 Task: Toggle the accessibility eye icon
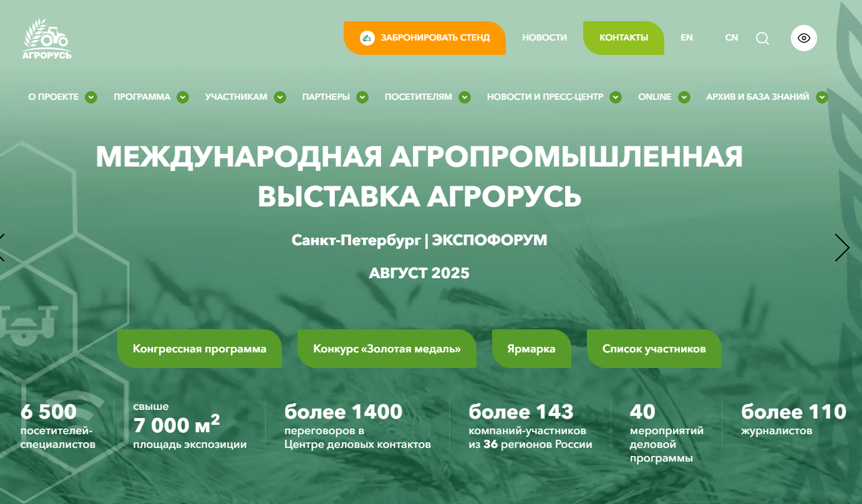804,38
